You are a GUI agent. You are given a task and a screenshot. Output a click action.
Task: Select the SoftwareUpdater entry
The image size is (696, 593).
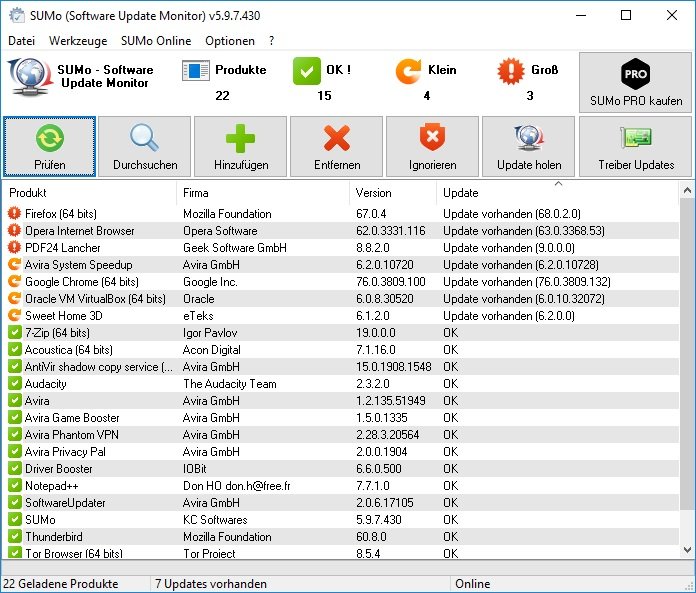click(341, 502)
